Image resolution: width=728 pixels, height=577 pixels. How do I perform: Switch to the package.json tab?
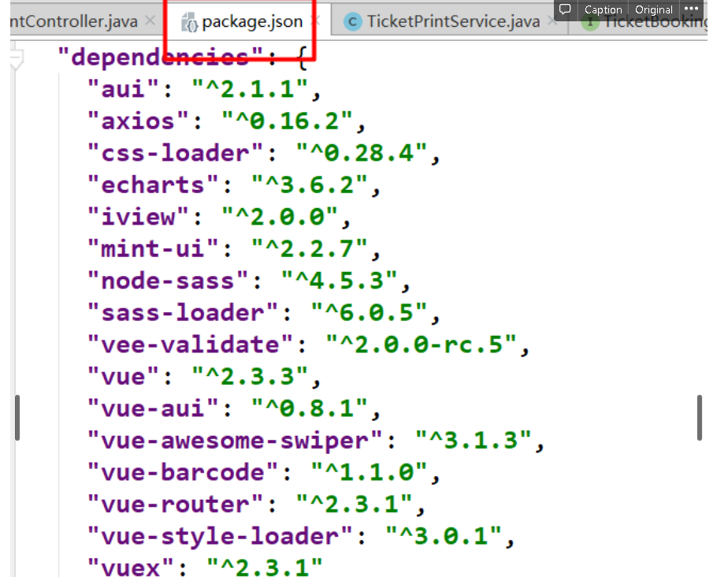(x=252, y=21)
